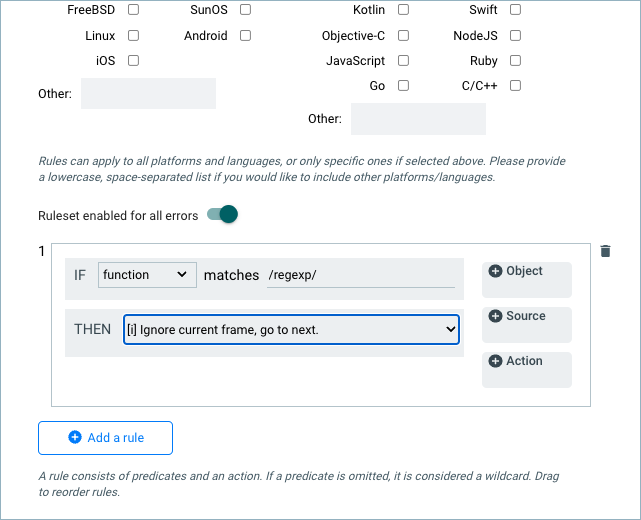
Task: Select the Swift checkbox
Action: [516, 10]
